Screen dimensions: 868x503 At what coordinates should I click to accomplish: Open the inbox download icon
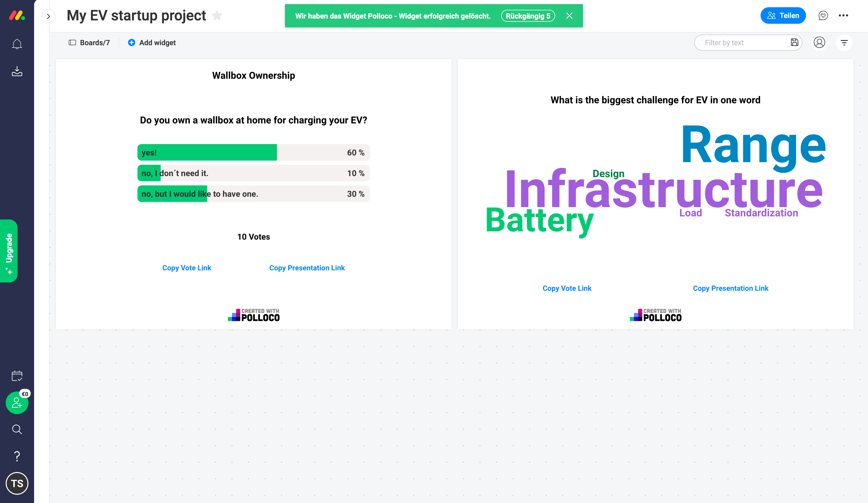pos(17,71)
